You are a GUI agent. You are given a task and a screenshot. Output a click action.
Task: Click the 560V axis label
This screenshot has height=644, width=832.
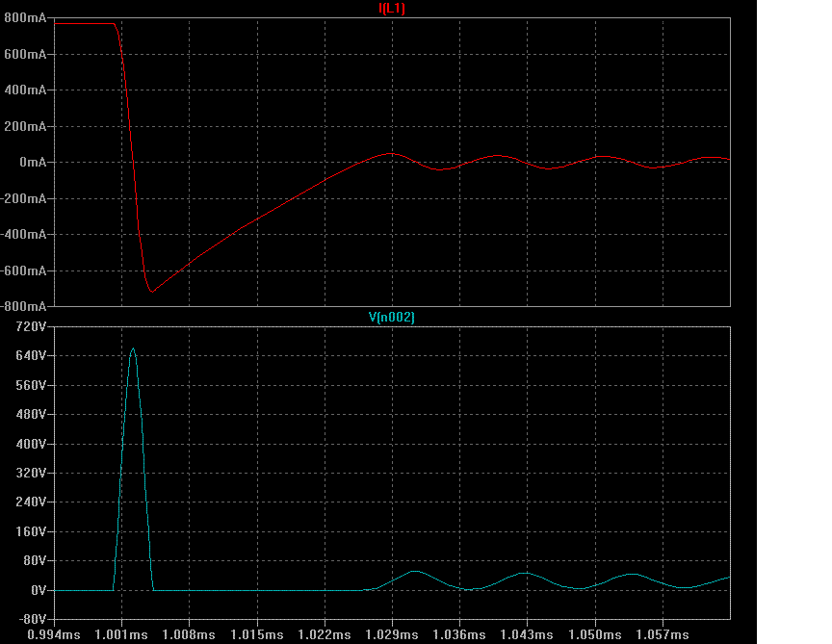coord(32,385)
